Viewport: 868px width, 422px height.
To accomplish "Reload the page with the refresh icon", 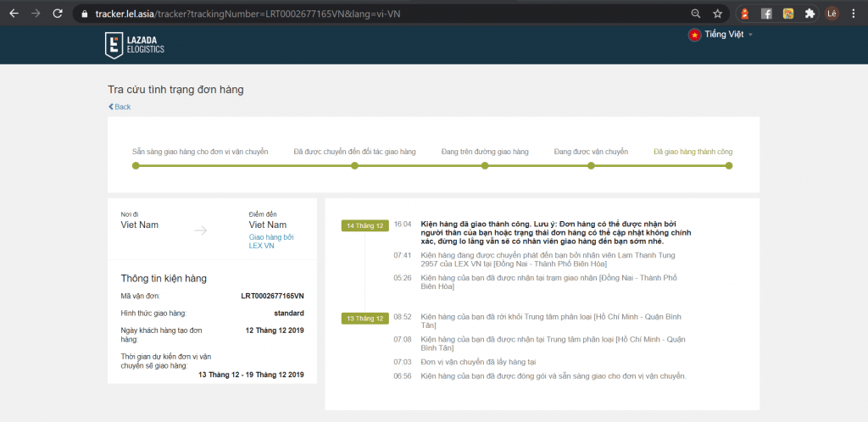I will point(58,14).
